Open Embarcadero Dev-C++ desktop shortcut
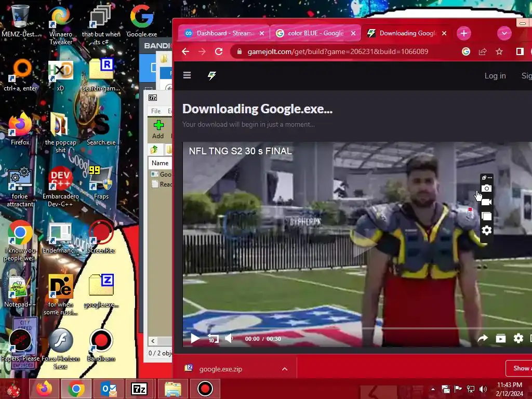 (60, 187)
